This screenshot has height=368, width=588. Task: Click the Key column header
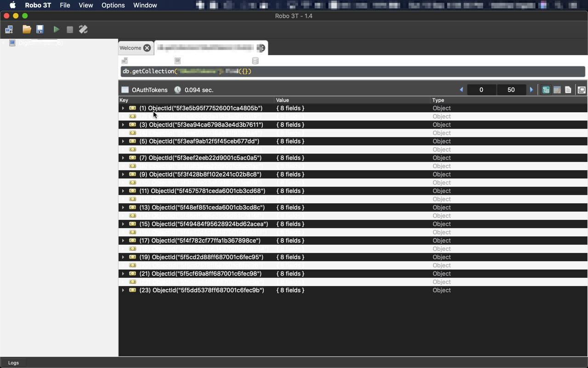[x=196, y=100]
